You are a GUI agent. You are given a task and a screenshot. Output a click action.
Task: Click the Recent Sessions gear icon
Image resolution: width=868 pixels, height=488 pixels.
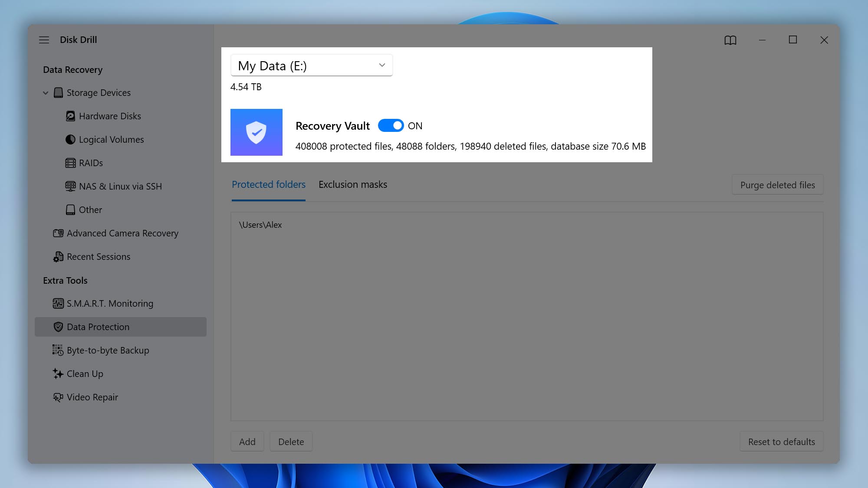click(x=58, y=257)
